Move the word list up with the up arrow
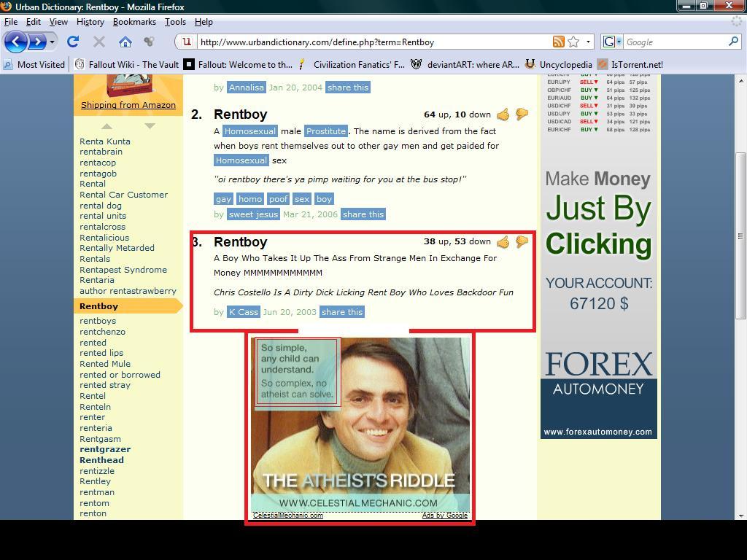 (107, 126)
